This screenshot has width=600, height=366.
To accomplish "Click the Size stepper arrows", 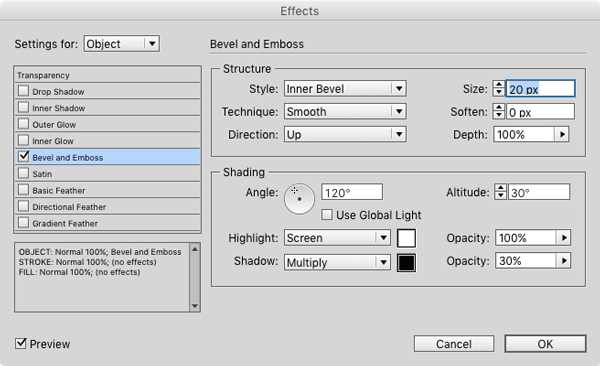I will pos(499,88).
